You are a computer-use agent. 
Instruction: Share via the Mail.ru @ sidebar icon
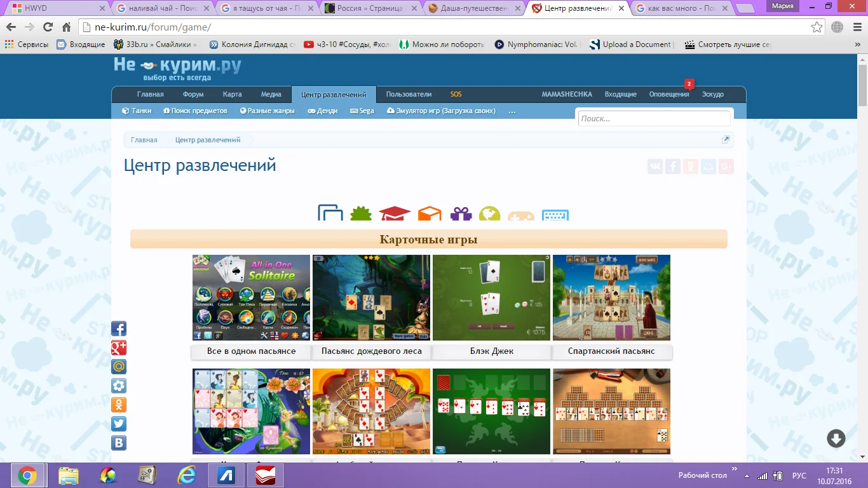coord(119,367)
